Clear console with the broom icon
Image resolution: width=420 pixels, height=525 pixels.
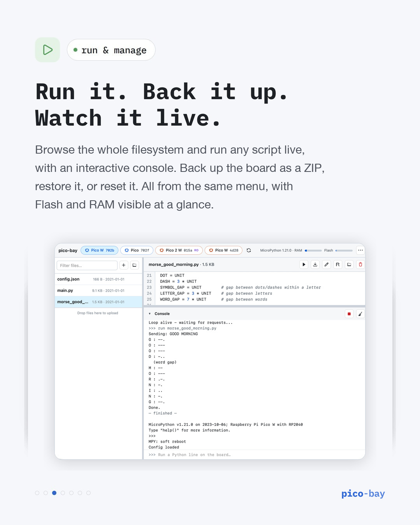click(360, 314)
